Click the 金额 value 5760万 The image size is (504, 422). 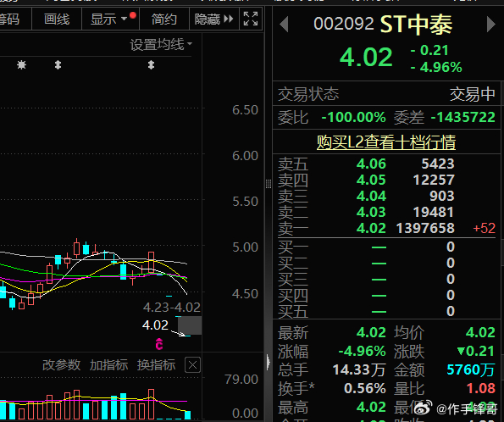[471, 370]
